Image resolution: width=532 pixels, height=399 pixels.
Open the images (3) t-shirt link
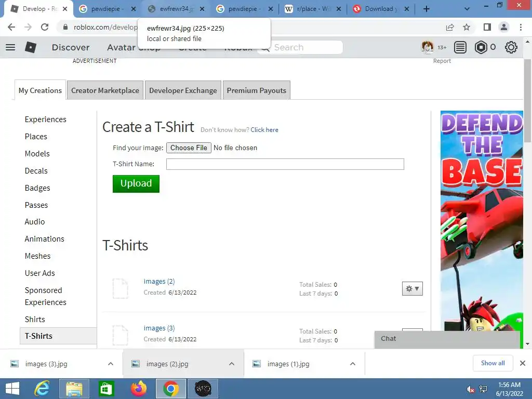pos(159,328)
